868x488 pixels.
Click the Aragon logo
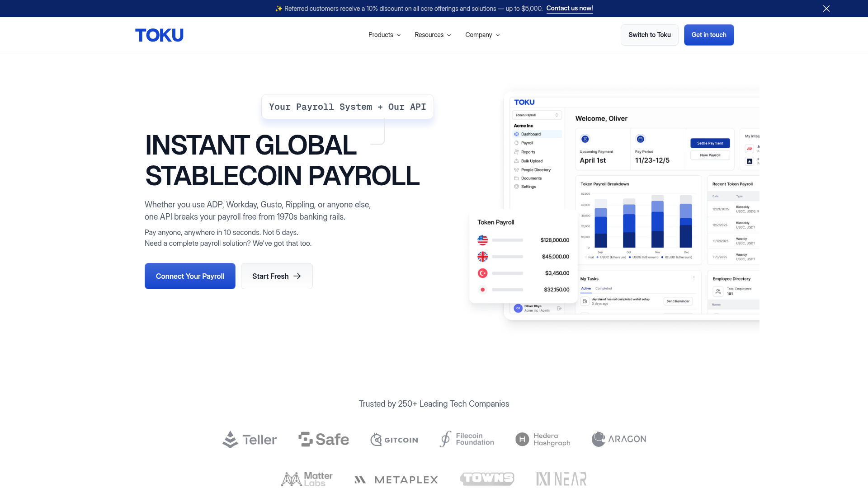619,439
